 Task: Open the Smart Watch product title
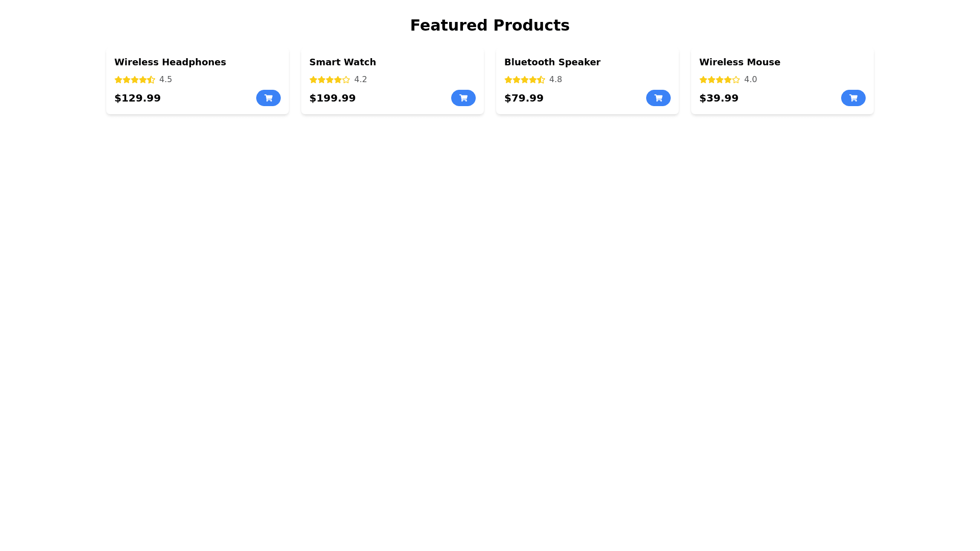342,62
